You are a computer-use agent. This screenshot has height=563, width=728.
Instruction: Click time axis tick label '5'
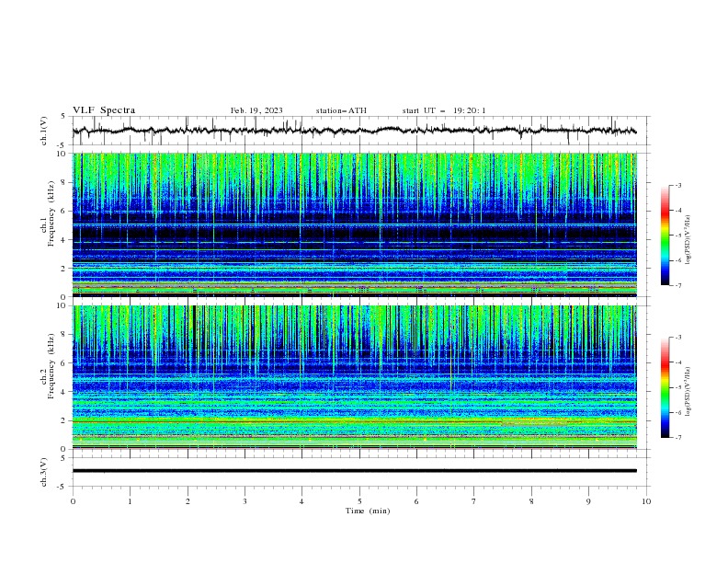click(359, 501)
